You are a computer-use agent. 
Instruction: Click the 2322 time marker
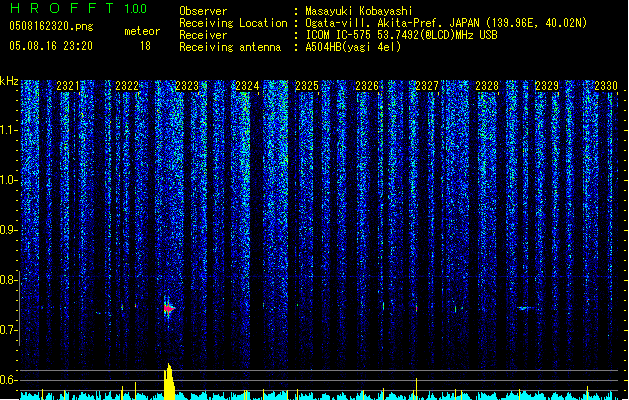[x=127, y=86]
